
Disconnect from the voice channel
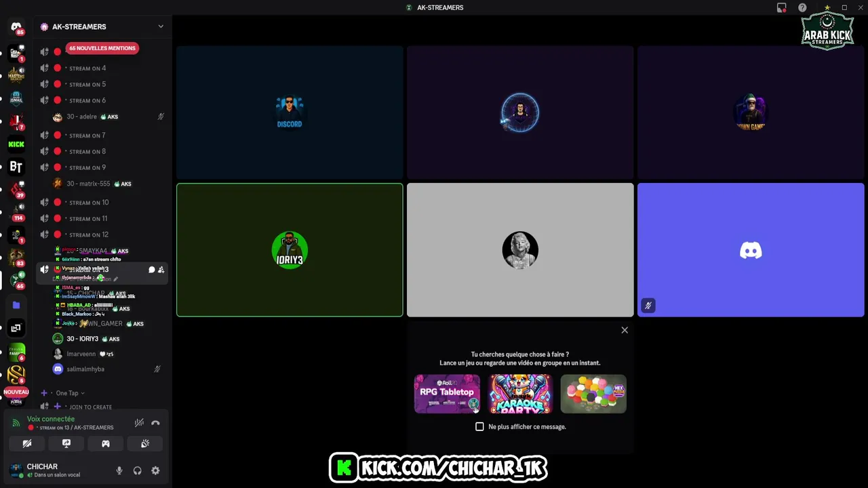coord(155,423)
